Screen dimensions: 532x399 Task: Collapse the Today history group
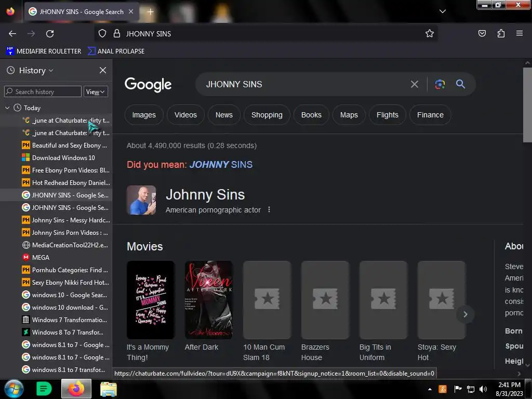pyautogui.click(x=7, y=108)
